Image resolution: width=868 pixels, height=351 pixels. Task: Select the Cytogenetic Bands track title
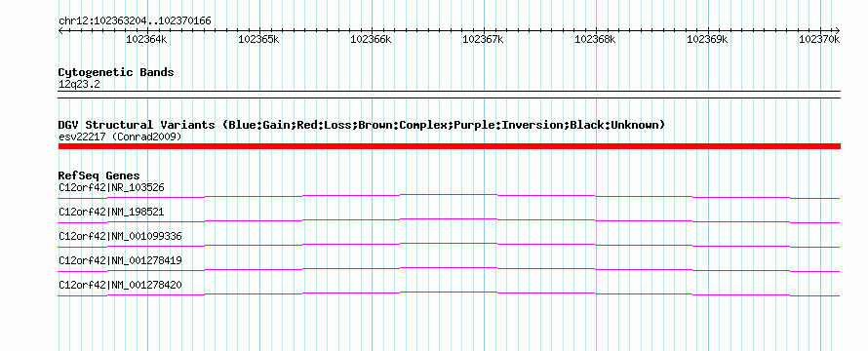[116, 72]
